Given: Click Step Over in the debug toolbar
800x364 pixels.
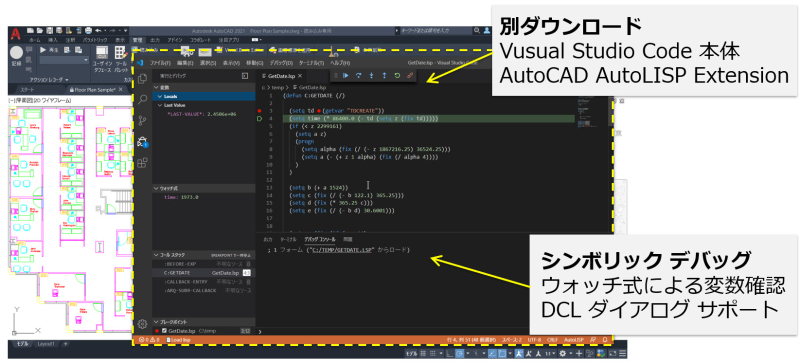Looking at the screenshot, I should 359,76.
